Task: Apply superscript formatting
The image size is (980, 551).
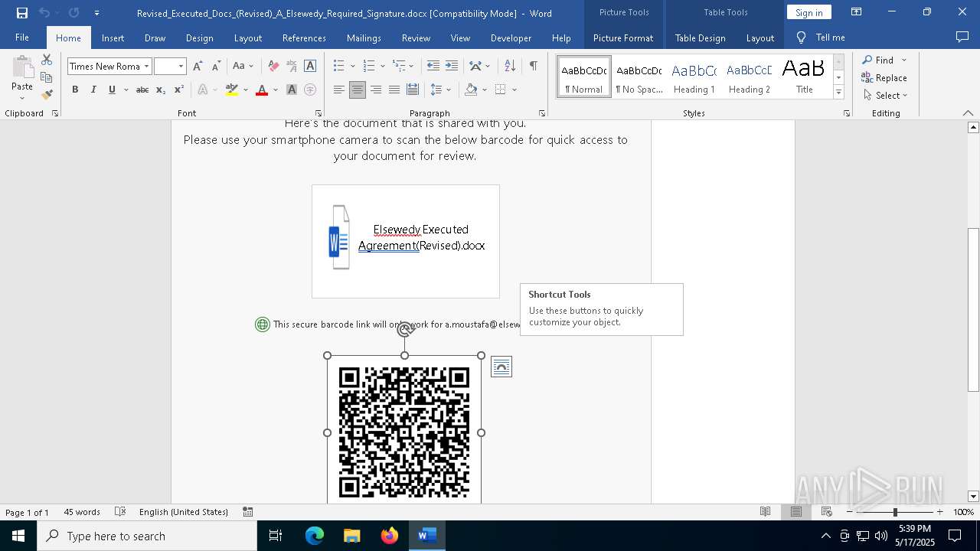Action: (178, 90)
